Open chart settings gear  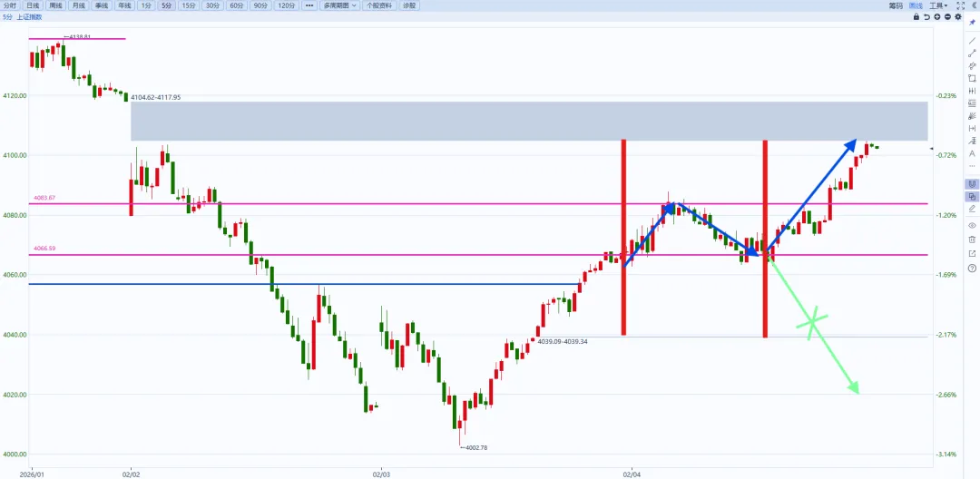point(958,17)
